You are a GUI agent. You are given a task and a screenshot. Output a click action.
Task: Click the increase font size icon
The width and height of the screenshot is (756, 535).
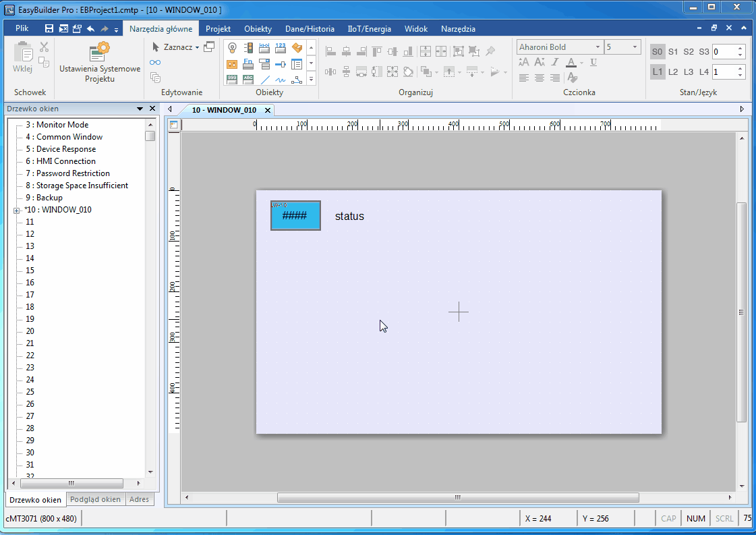point(523,62)
